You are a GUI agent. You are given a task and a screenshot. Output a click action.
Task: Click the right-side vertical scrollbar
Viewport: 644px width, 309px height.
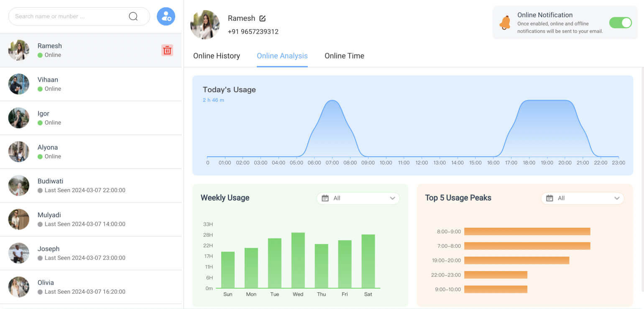[642, 180]
